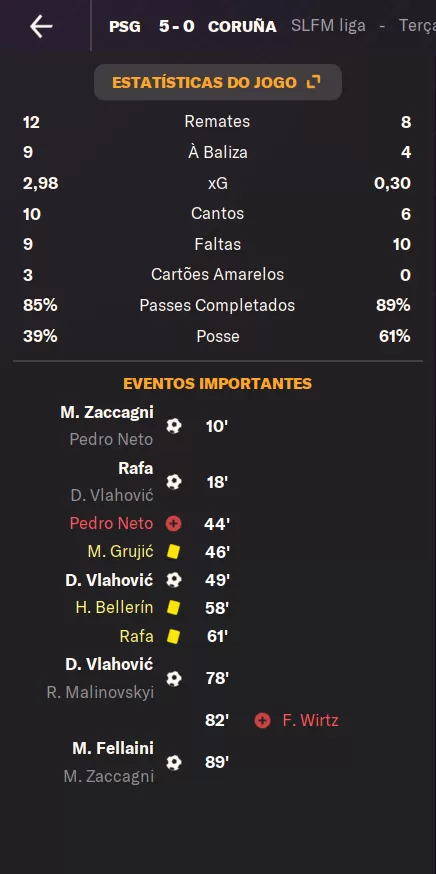Image resolution: width=436 pixels, height=874 pixels.
Task: Click goal ball icon at 18' Rafa
Action: [173, 482]
